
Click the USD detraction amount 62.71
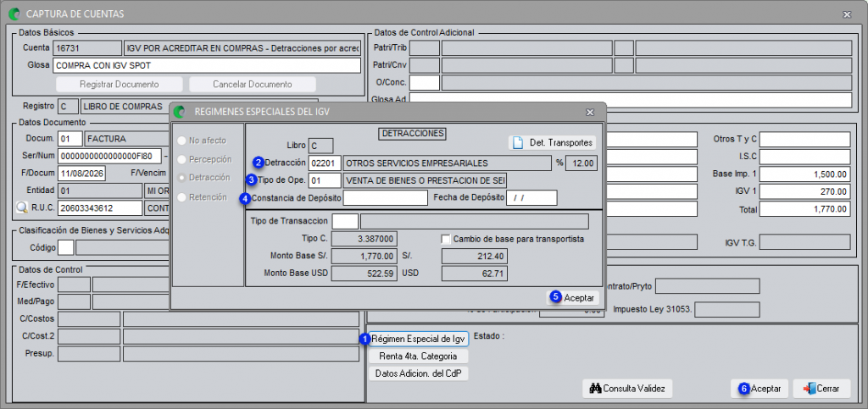475,274
